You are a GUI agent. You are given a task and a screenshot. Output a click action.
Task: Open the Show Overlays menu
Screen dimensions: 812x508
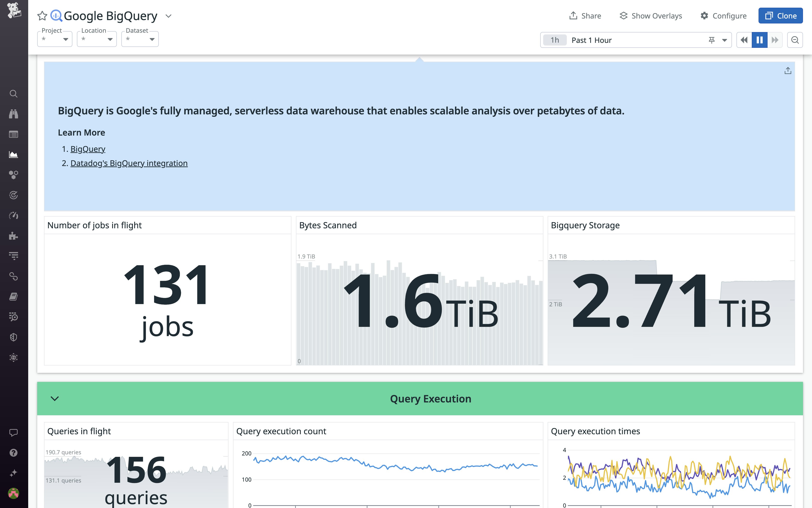[651, 16]
